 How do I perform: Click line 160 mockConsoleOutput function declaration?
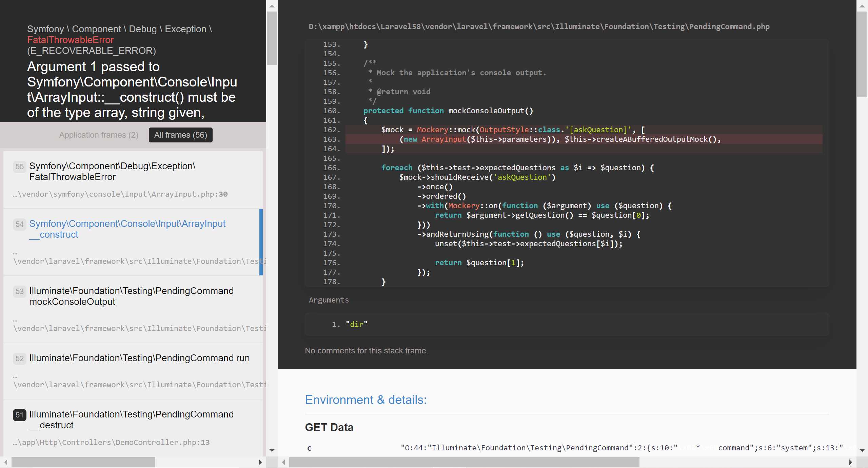coord(448,111)
